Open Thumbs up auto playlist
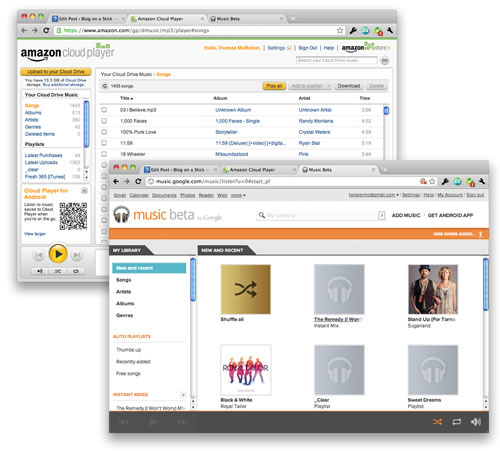 (x=129, y=350)
